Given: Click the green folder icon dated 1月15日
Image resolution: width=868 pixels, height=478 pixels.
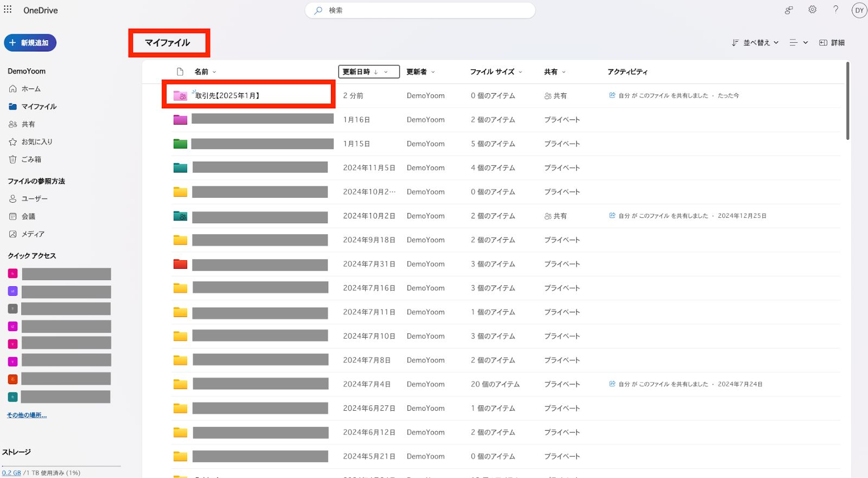Looking at the screenshot, I should [180, 144].
